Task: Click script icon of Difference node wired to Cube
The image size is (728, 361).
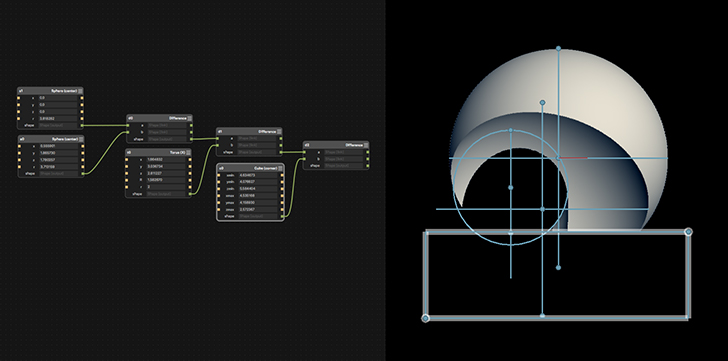Action: [366, 145]
